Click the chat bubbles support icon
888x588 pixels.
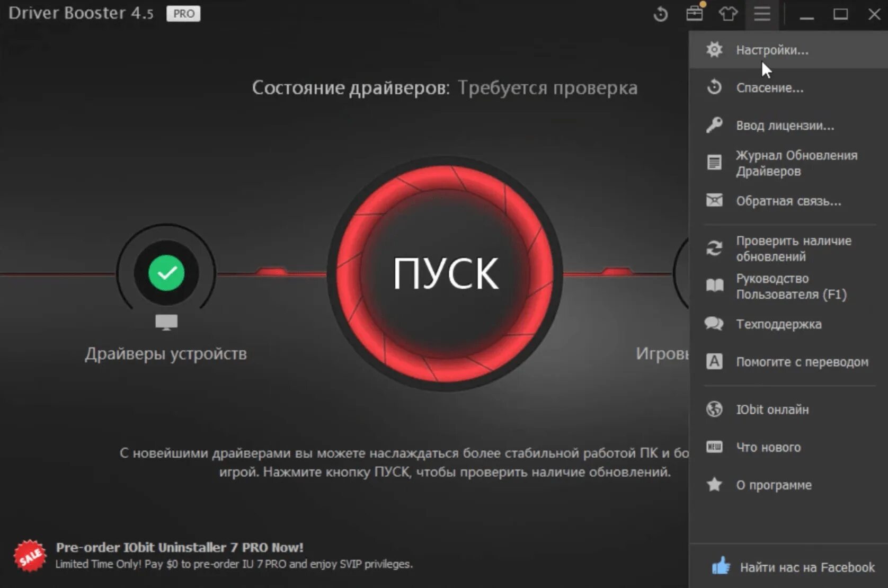pyautogui.click(x=714, y=324)
